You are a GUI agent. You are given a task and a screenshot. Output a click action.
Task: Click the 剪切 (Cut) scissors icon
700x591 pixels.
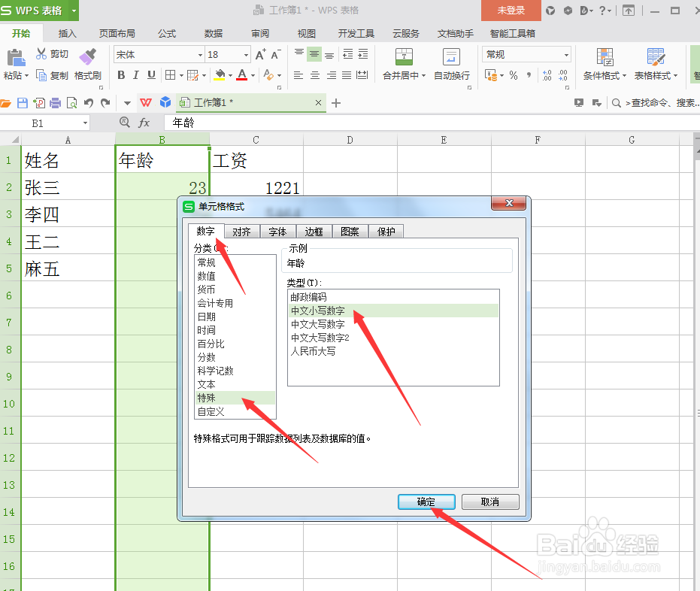point(42,53)
